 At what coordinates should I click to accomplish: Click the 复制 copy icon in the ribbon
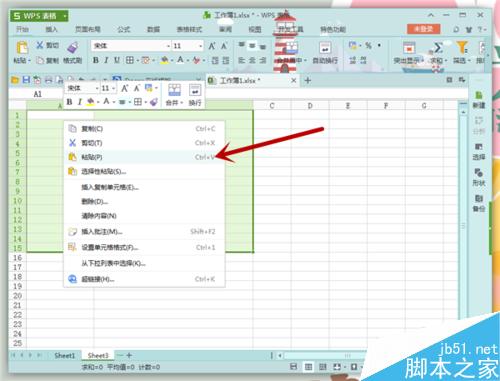point(40,60)
